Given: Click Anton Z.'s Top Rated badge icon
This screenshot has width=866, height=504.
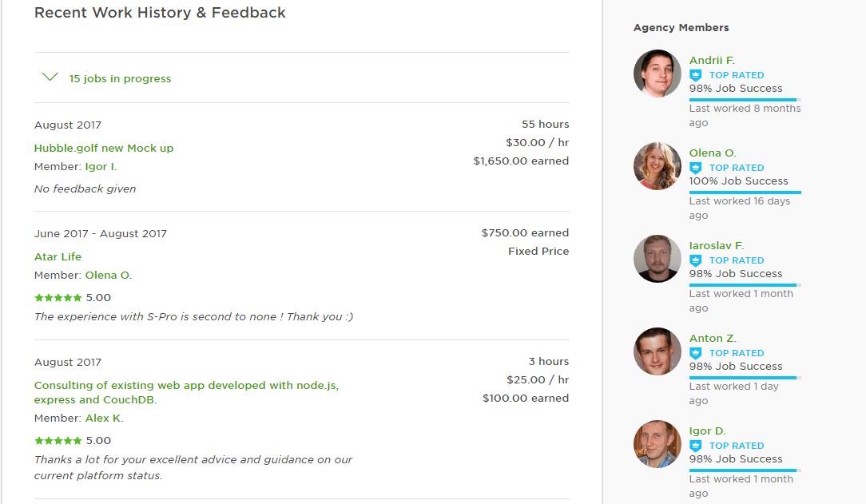Looking at the screenshot, I should coord(695,353).
